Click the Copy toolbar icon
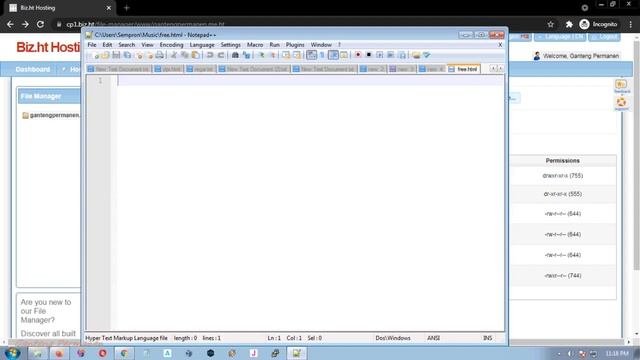 tap(184, 55)
